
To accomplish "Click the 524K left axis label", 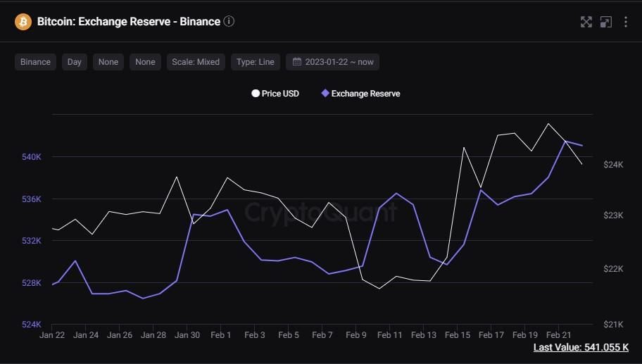I will (x=32, y=325).
